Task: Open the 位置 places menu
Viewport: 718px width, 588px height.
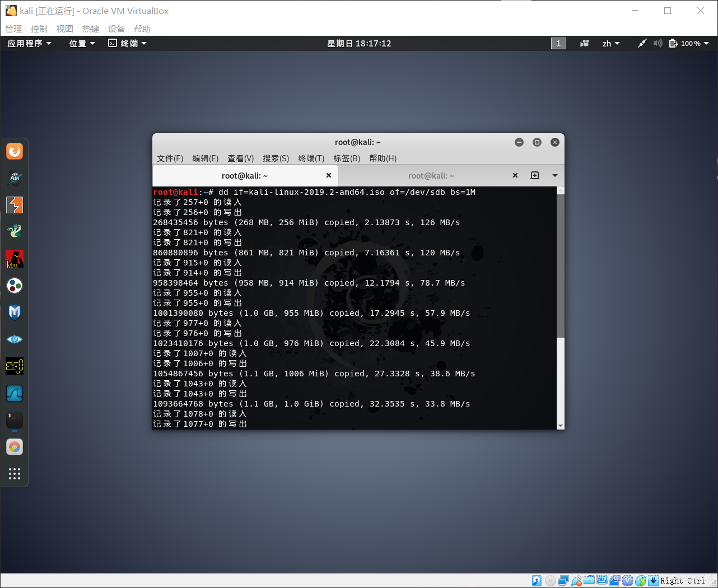Action: (82, 43)
